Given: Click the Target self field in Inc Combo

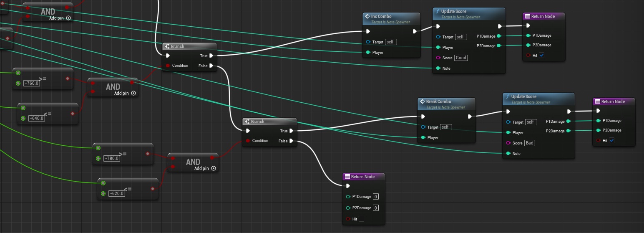Looking at the screenshot, I should (391, 42).
